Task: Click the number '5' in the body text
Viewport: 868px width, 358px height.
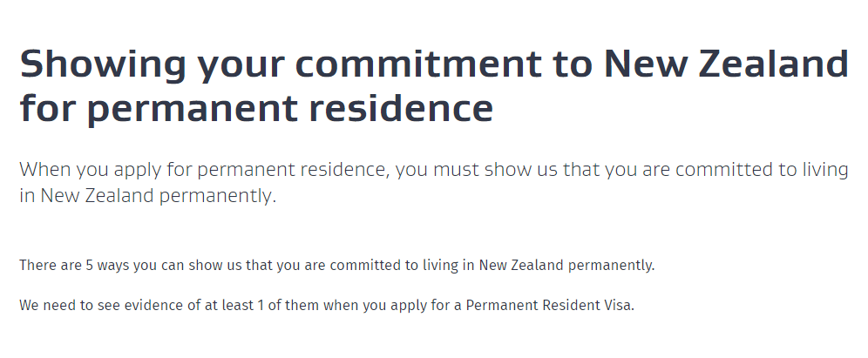Action: pos(89,265)
